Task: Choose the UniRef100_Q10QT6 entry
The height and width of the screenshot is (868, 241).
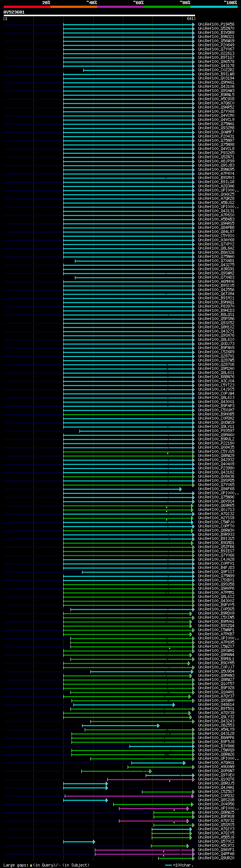Action: point(216,779)
